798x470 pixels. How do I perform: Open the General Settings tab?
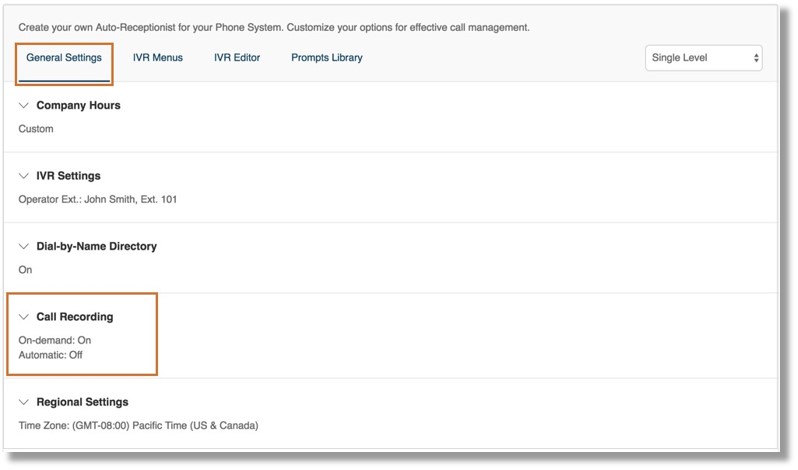click(64, 58)
